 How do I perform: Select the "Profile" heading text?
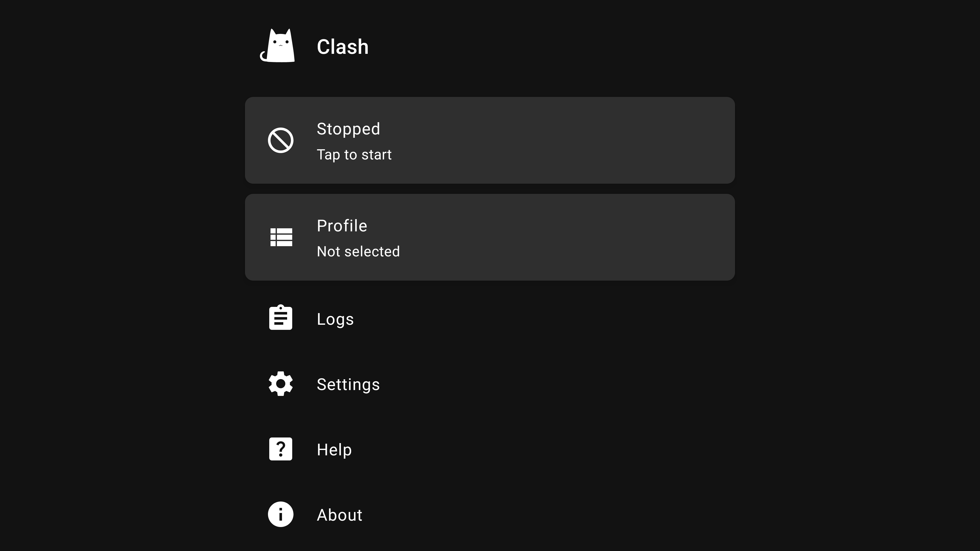(342, 226)
